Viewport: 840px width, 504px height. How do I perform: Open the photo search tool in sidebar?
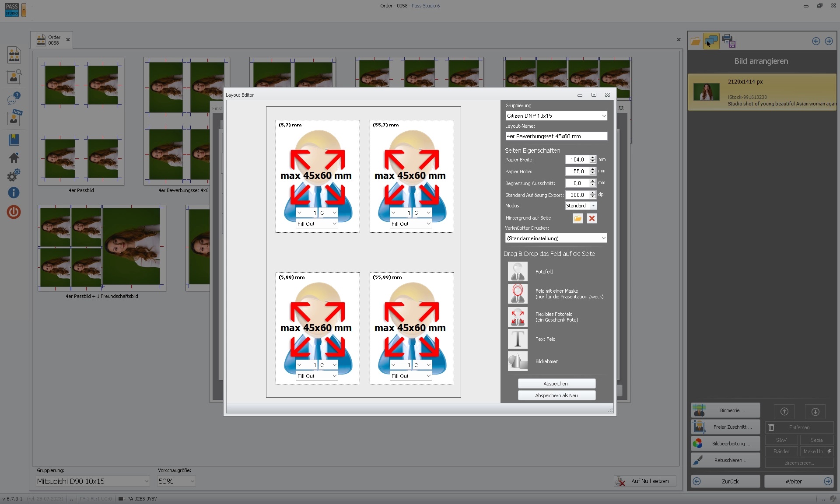tap(14, 77)
